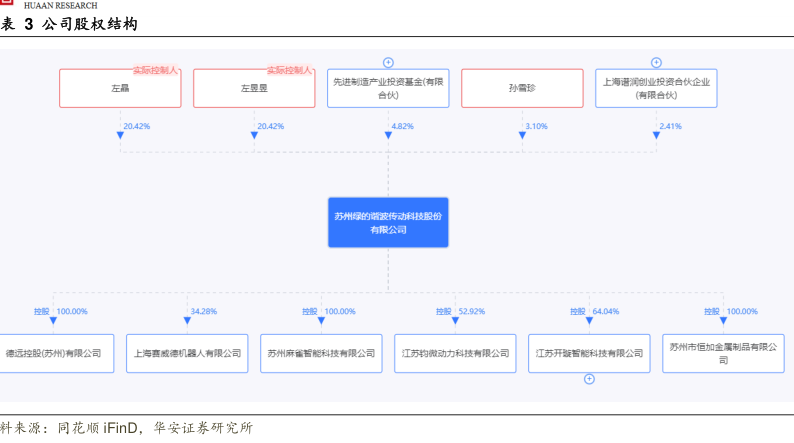Image resolution: width=794 pixels, height=443 pixels.
Task: Click the blue arrow under 左晶
Action: pos(120,135)
